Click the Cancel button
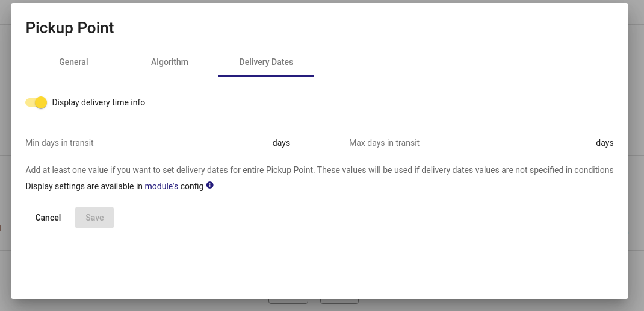 48,218
